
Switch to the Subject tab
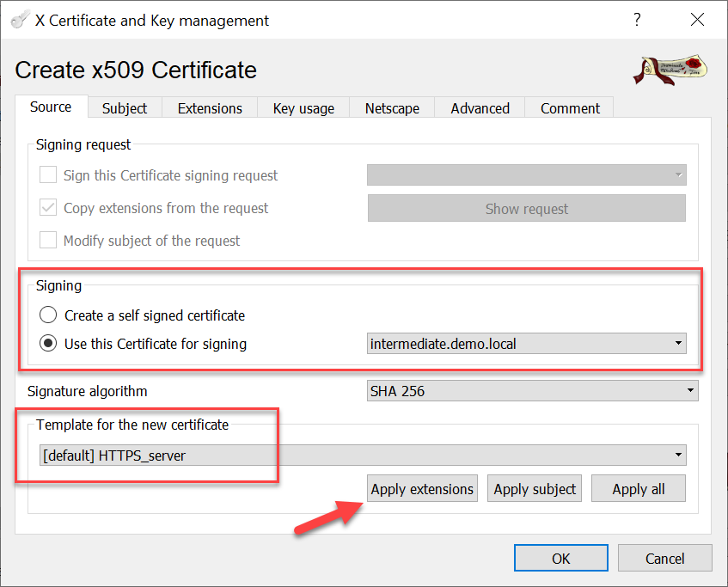pyautogui.click(x=125, y=108)
